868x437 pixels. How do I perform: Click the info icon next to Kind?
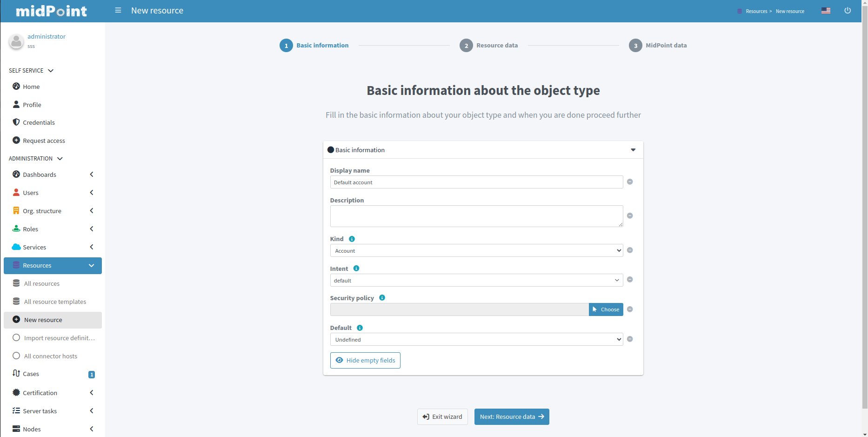click(352, 239)
